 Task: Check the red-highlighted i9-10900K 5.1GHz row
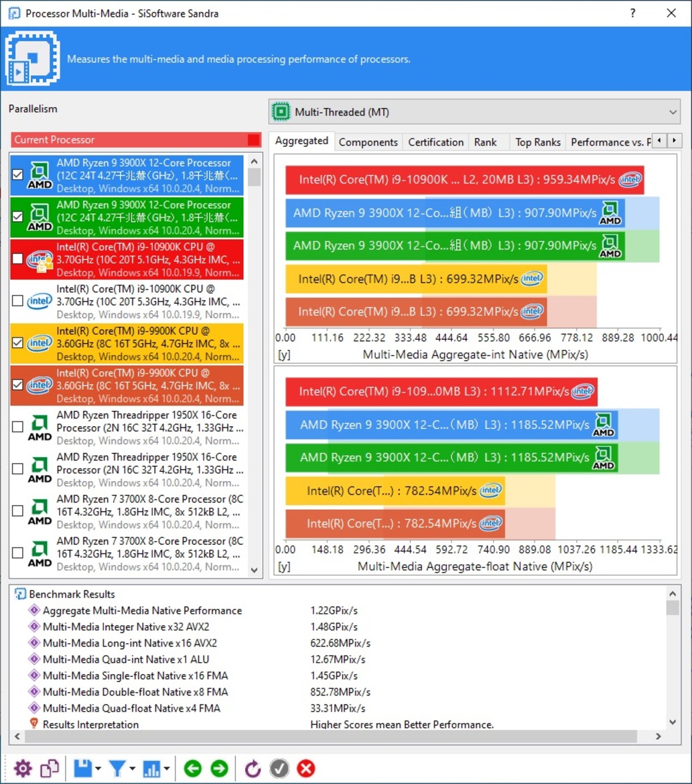point(17,259)
